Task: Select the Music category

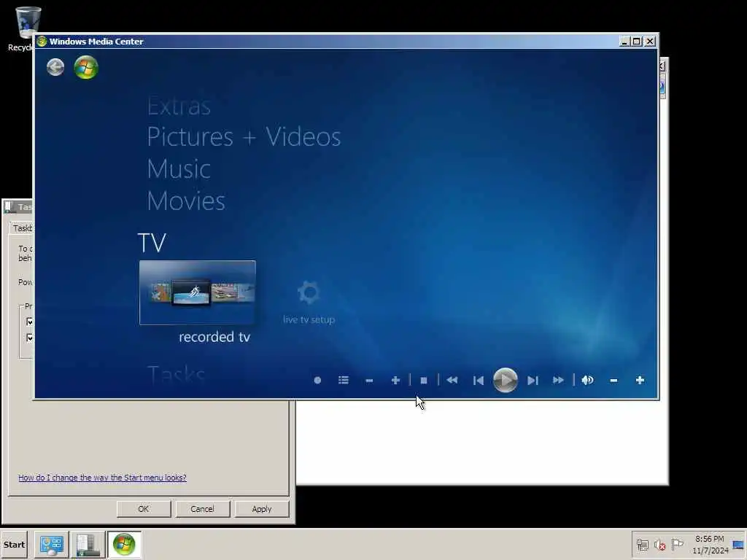Action: pos(179,169)
